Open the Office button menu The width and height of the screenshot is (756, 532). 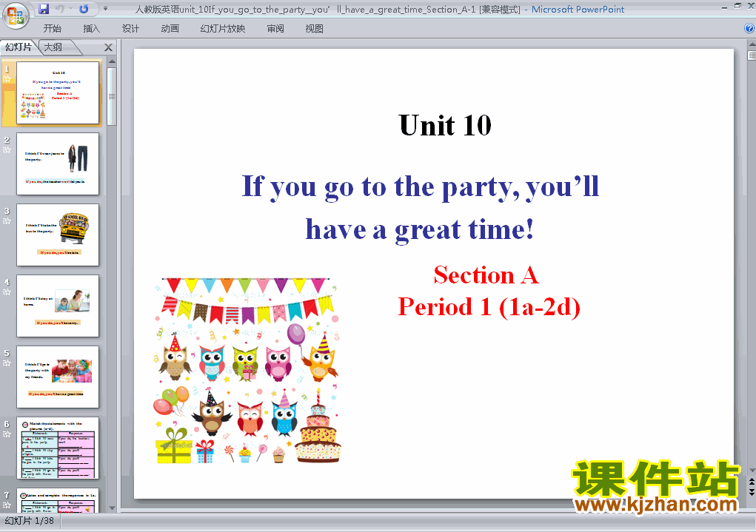(16, 16)
